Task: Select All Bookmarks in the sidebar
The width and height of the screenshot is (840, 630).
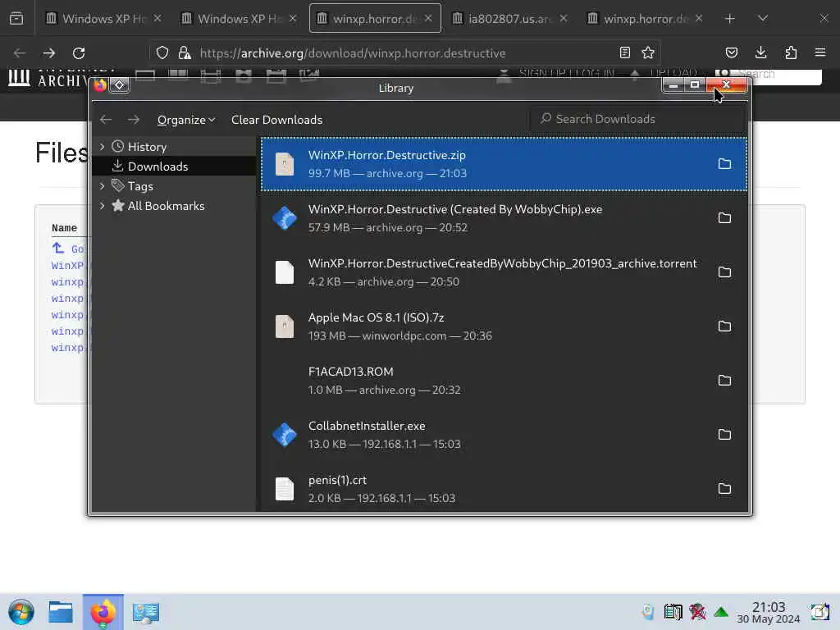Action: click(174, 206)
